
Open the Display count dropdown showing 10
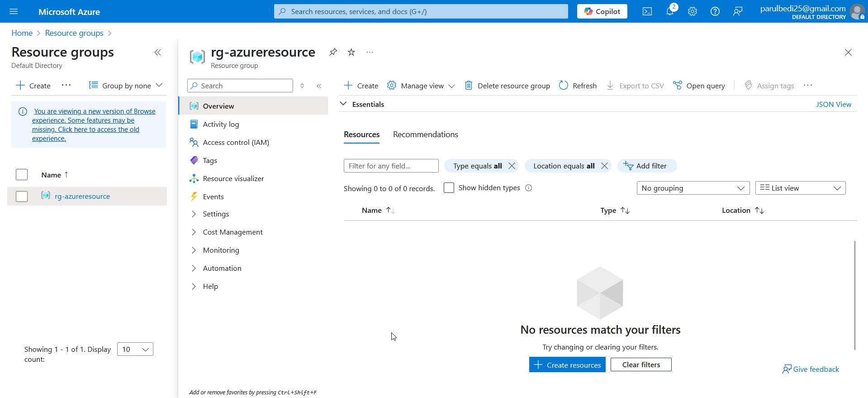135,349
